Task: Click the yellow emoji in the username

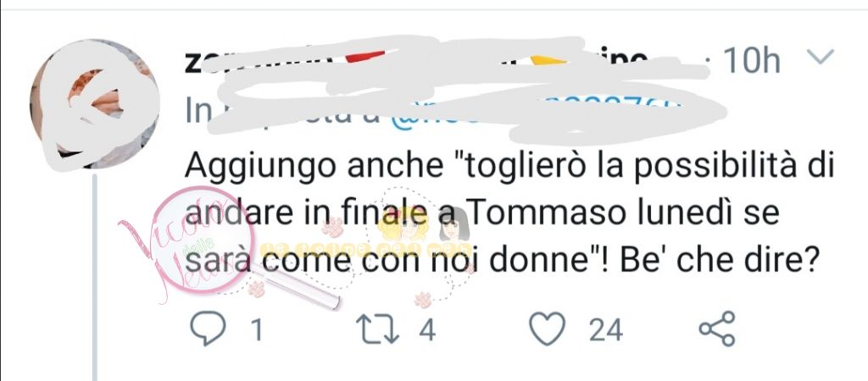Action: 548,60
